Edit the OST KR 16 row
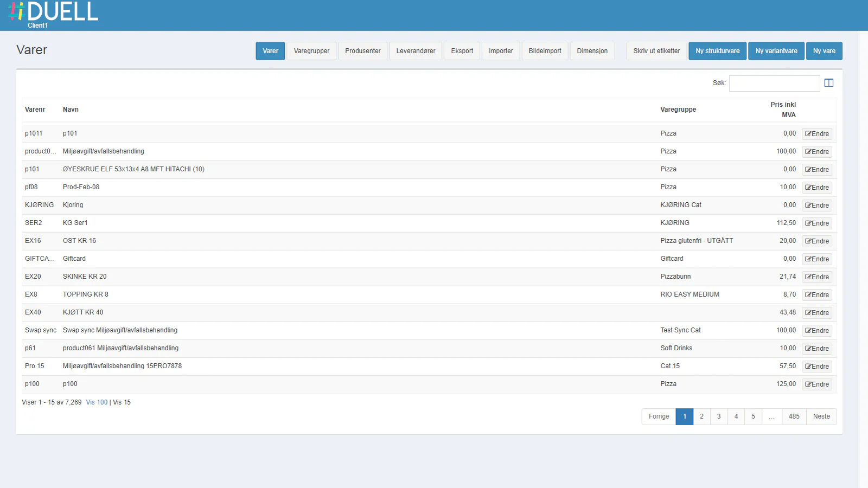This screenshot has width=868, height=488. click(816, 241)
